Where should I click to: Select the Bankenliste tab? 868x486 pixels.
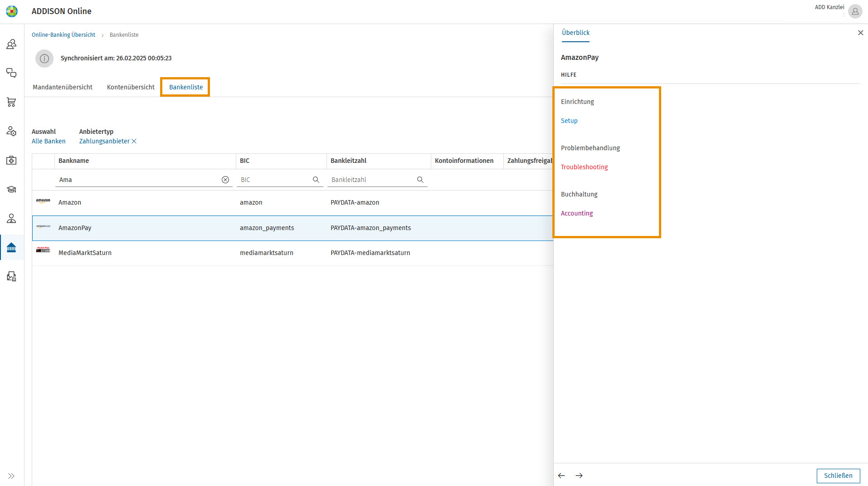[x=186, y=87]
